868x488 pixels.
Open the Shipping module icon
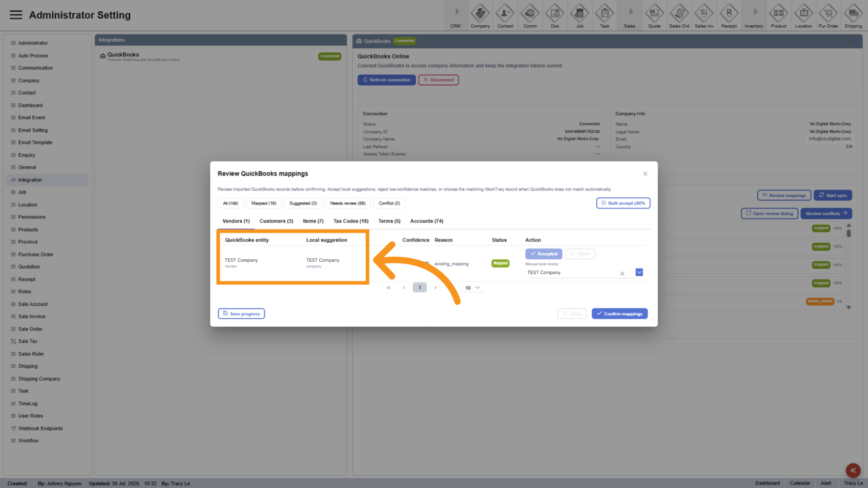coord(853,15)
